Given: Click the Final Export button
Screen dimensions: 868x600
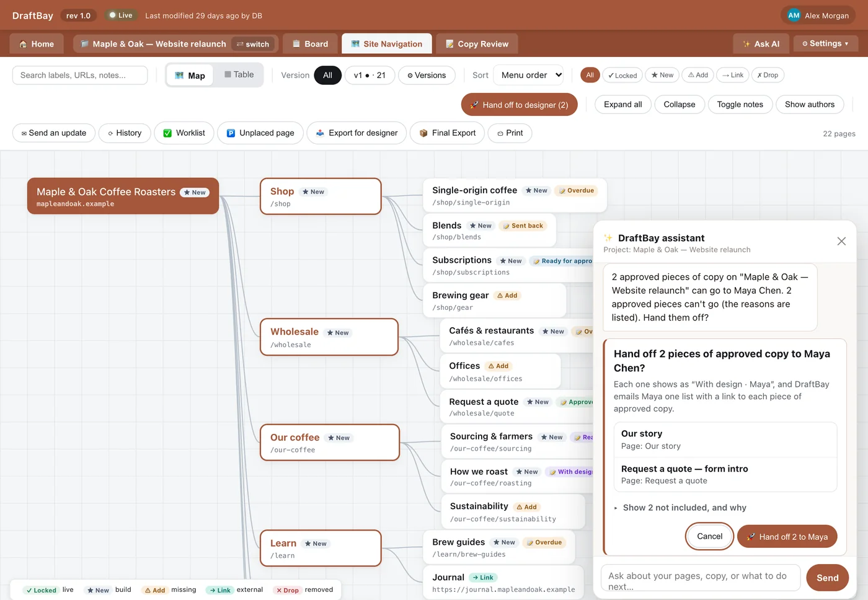Looking at the screenshot, I should 448,133.
